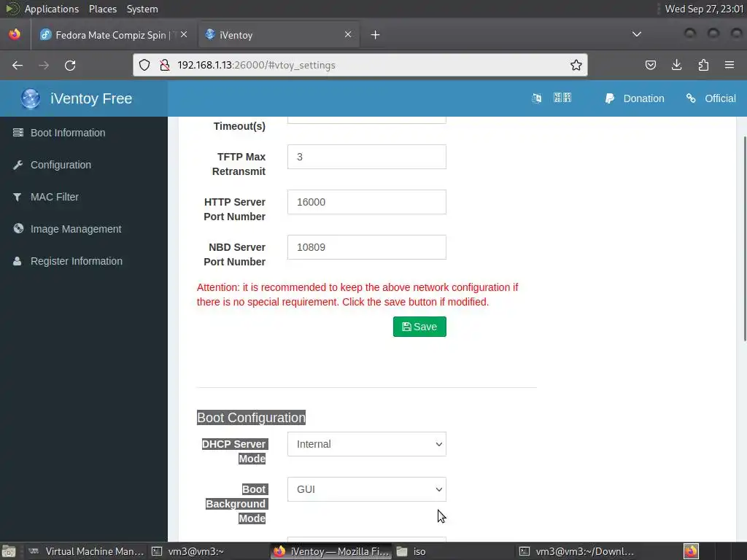
Task: Open Register Information in sidebar
Action: pyautogui.click(x=84, y=261)
